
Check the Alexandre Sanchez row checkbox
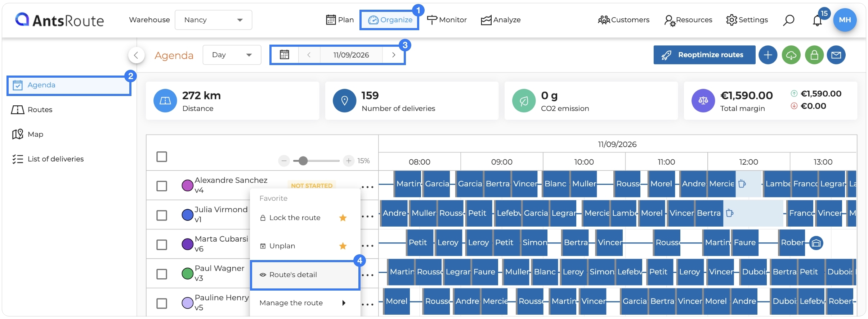162,186
